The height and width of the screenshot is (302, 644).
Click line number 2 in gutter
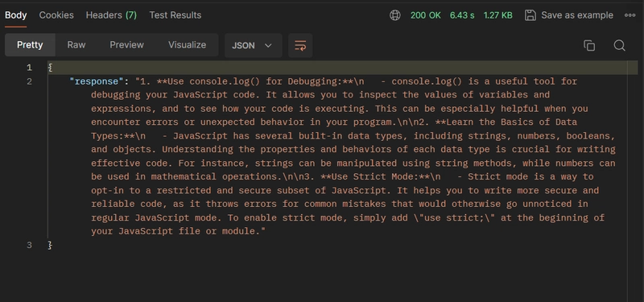coord(29,81)
